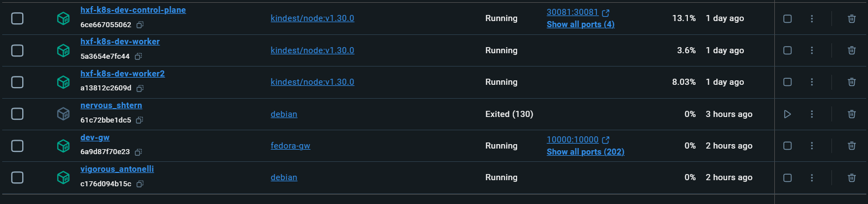This screenshot has height=204, width=868.
Task: Expand Show all ports (4)
Action: click(x=580, y=24)
